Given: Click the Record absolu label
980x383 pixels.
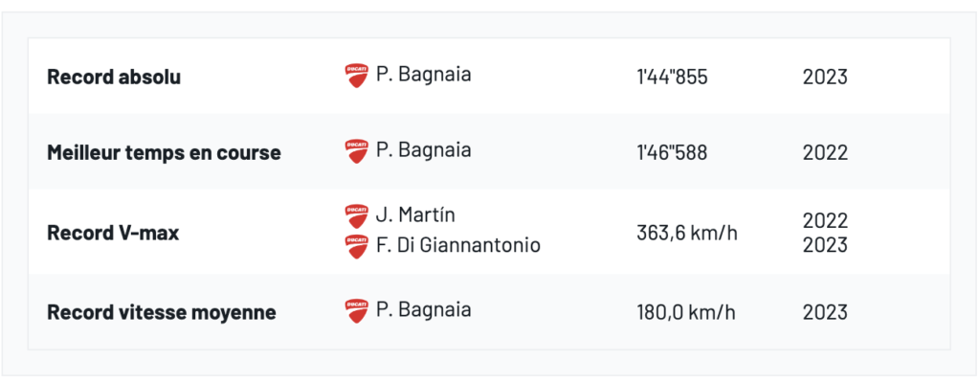Looking at the screenshot, I should (114, 77).
